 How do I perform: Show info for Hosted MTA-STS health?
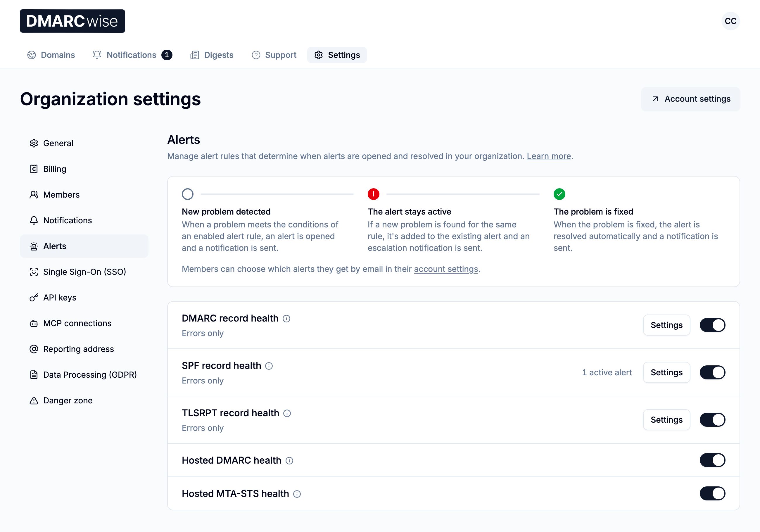(x=297, y=494)
